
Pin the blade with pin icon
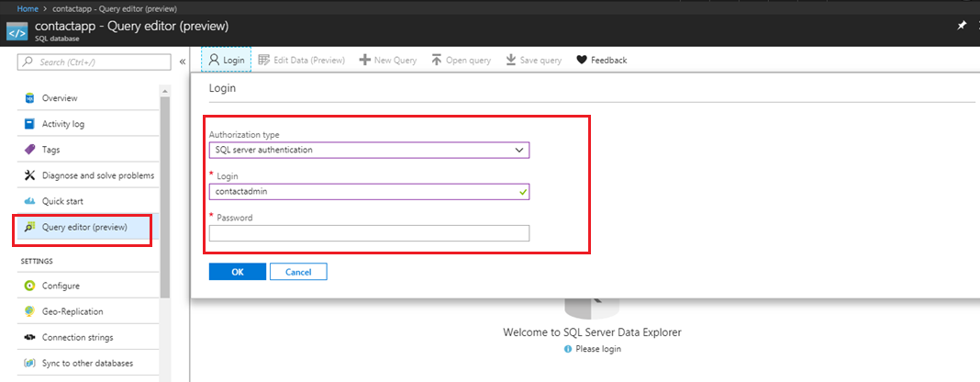962,26
